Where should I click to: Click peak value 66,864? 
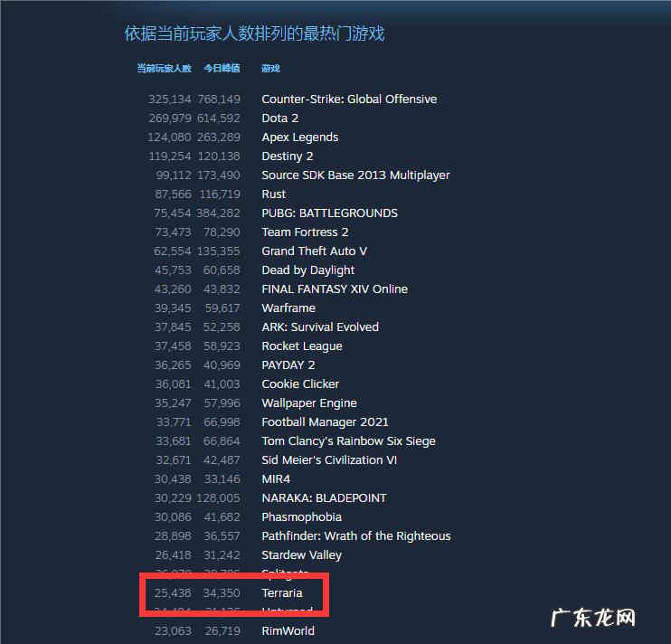[222, 441]
